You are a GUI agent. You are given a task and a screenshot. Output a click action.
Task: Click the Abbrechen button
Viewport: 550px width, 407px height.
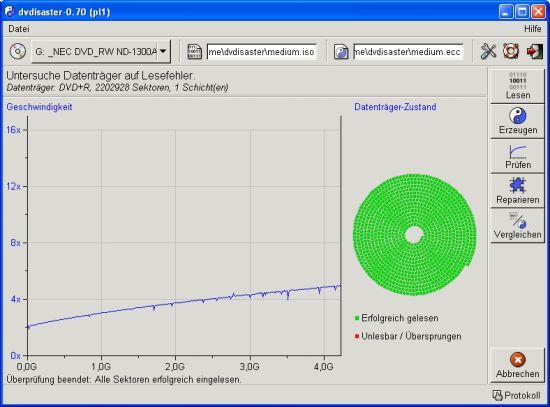click(x=517, y=366)
